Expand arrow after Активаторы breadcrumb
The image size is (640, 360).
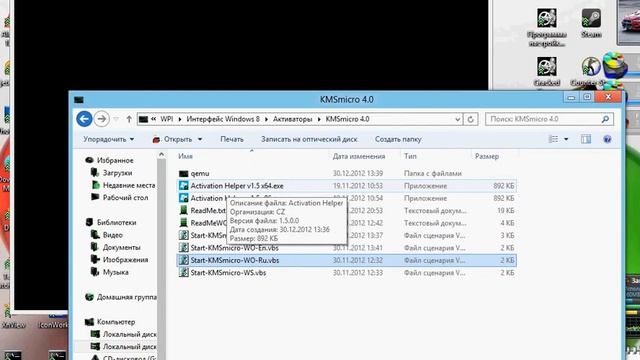[319, 119]
